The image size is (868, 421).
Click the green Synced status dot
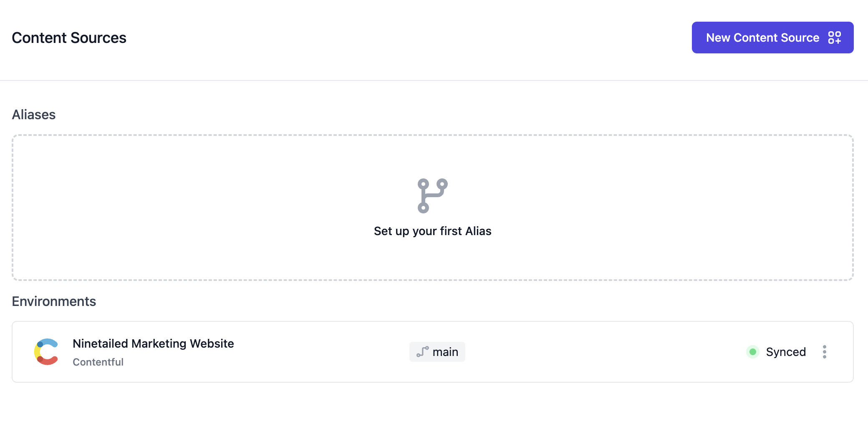coord(753,352)
